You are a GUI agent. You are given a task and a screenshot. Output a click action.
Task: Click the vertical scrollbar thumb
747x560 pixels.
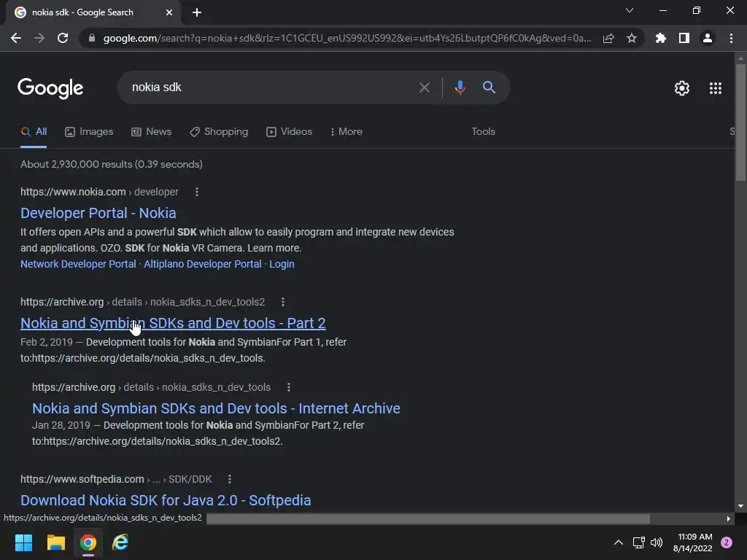click(740, 122)
